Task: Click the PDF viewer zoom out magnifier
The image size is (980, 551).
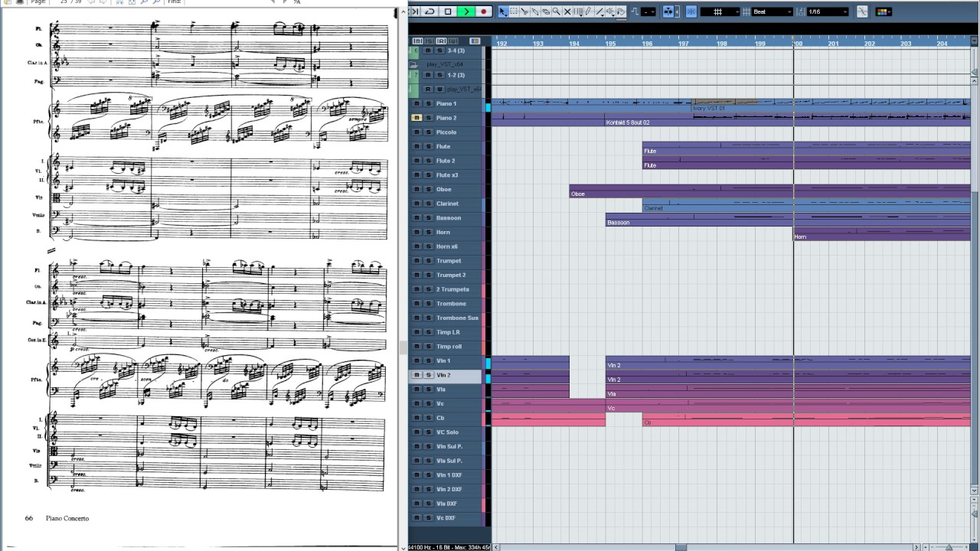Action: click(x=144, y=3)
